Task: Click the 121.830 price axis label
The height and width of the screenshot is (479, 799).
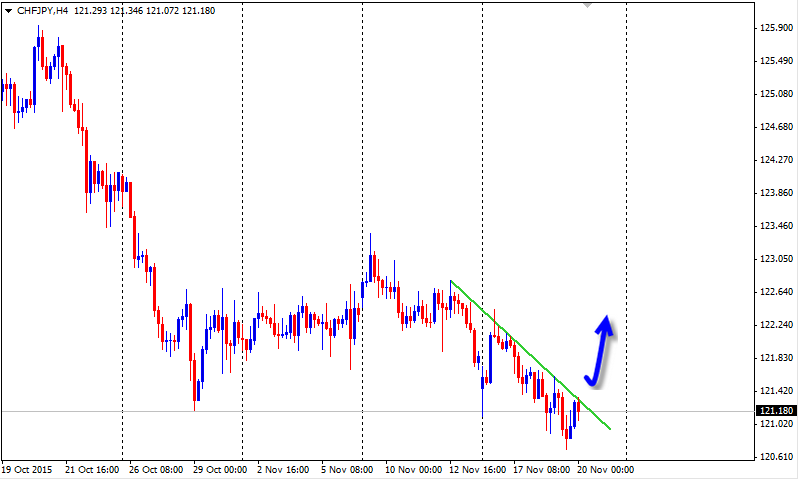Action: click(776, 358)
